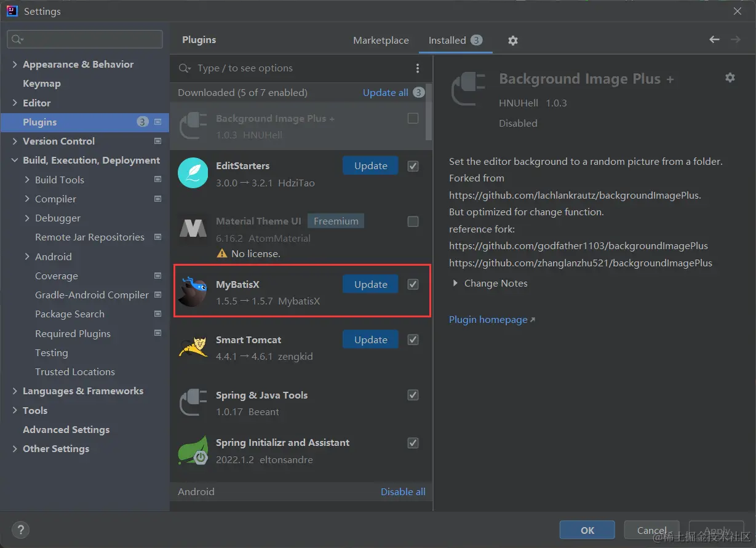756x548 pixels.
Task: Uncheck Spring Initializr and Assistant checkbox
Action: pyautogui.click(x=413, y=443)
